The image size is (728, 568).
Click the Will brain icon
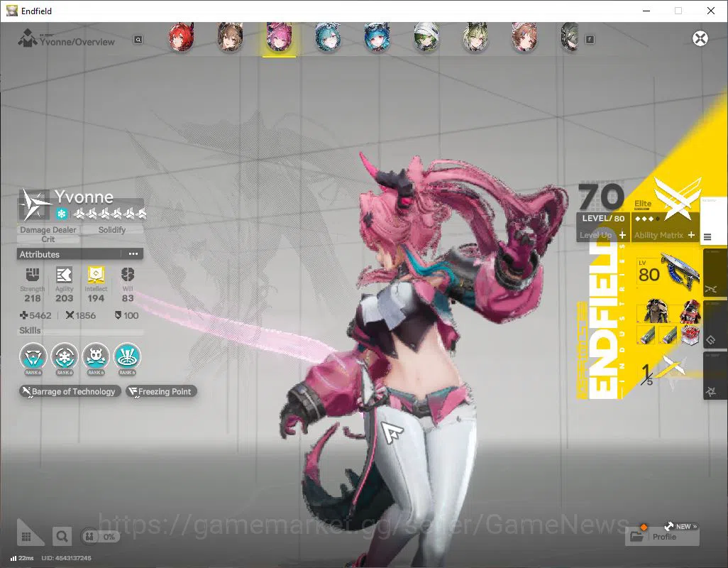pos(128,275)
